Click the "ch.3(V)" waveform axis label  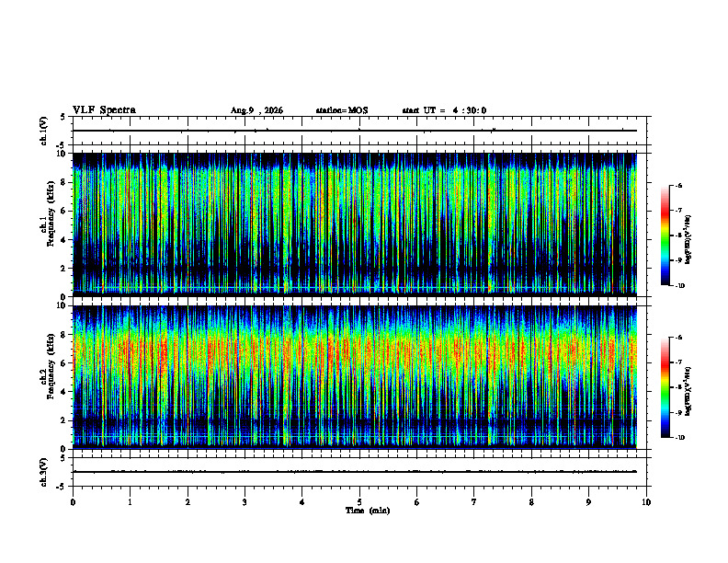[44, 472]
